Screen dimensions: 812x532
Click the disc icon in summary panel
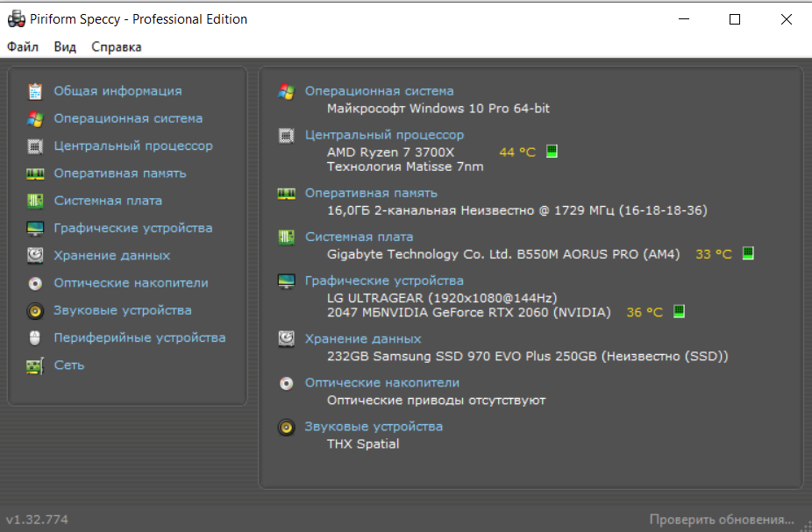(286, 384)
